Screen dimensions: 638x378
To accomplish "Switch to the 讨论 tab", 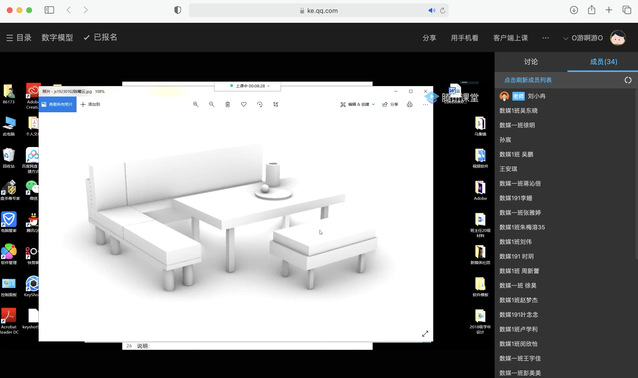I will point(531,62).
